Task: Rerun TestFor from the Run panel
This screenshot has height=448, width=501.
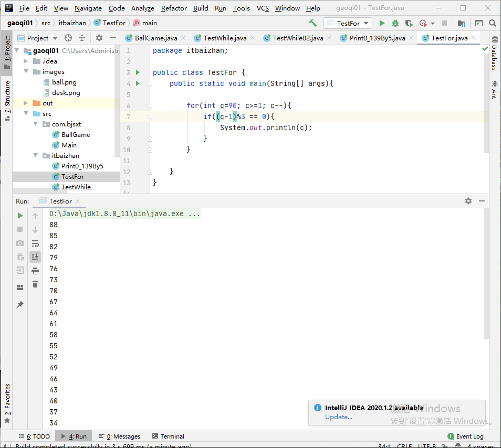Action: 20,216
